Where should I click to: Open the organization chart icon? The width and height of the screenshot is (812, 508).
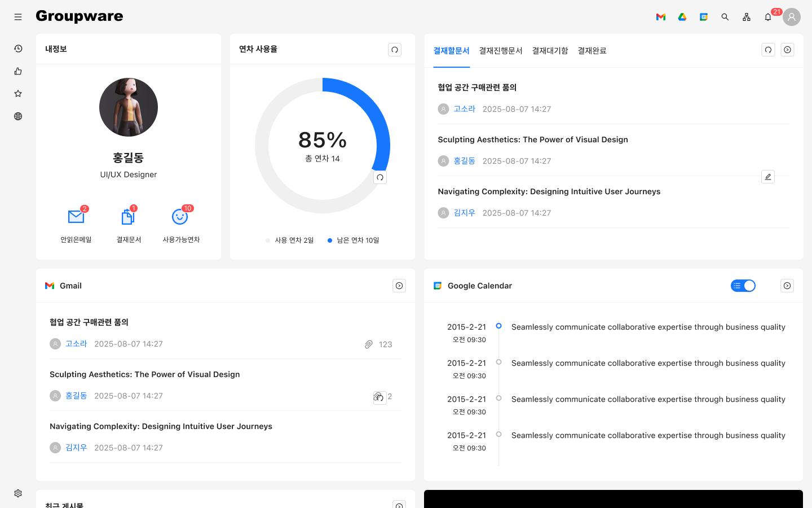(747, 17)
